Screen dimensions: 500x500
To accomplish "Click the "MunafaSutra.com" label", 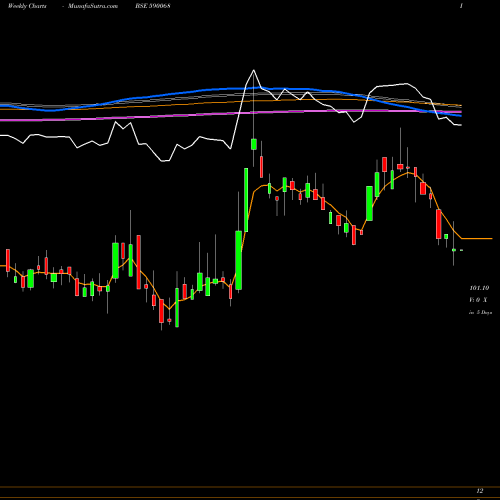I will click(93, 6).
